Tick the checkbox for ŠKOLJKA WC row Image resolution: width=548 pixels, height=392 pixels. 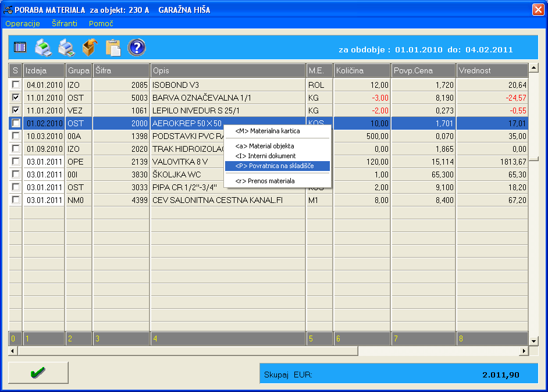[x=16, y=174]
